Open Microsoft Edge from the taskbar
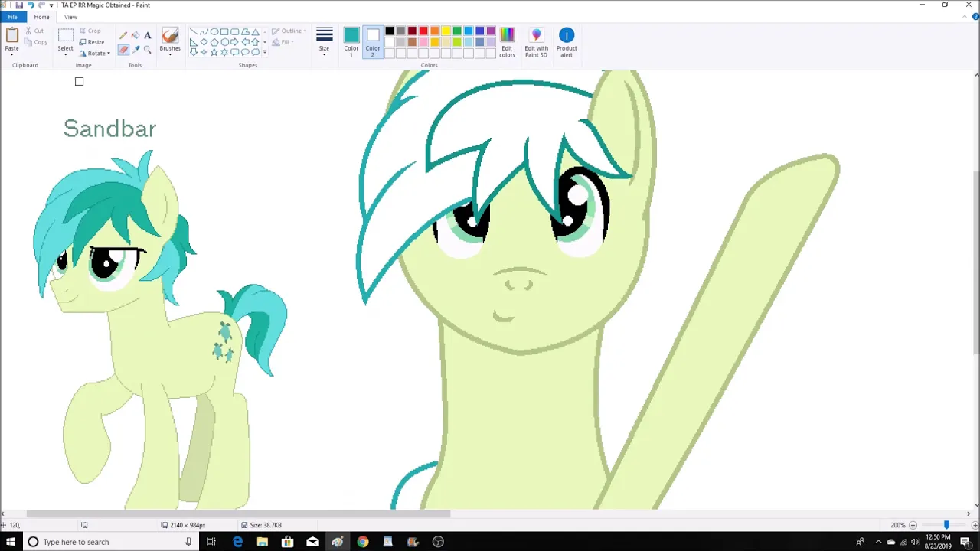This screenshot has width=980, height=551. (237, 542)
